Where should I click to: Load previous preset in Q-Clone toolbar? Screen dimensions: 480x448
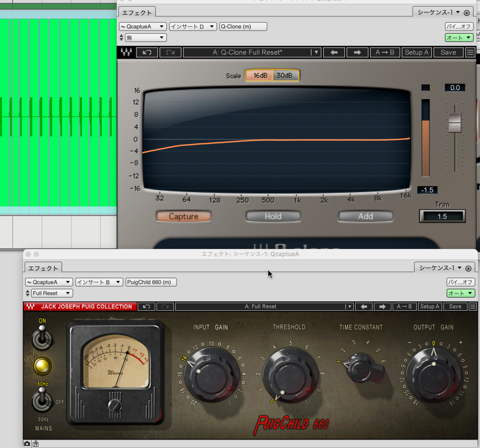tap(334, 52)
